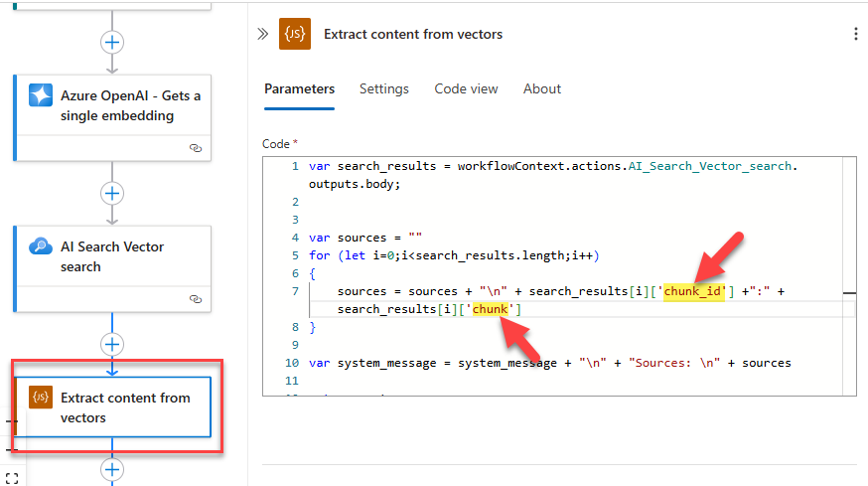Click the fit-to-screen icon at the bottom left
Screen dimensions: 868x486
pos(12,478)
